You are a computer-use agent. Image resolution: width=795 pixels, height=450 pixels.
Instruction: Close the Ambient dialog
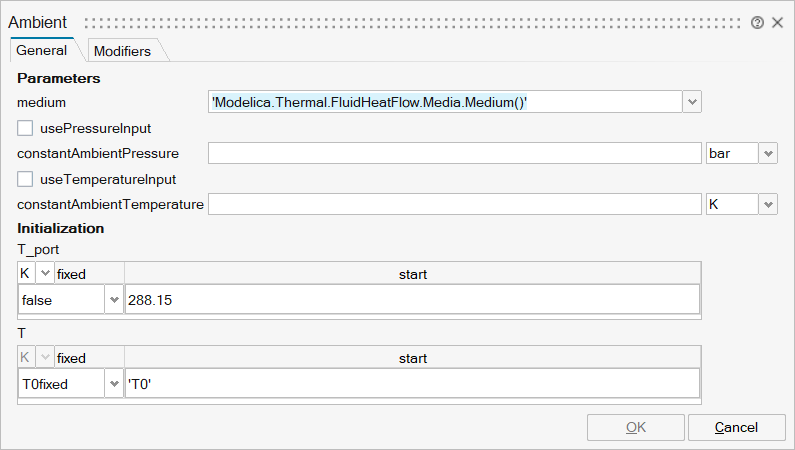[777, 22]
